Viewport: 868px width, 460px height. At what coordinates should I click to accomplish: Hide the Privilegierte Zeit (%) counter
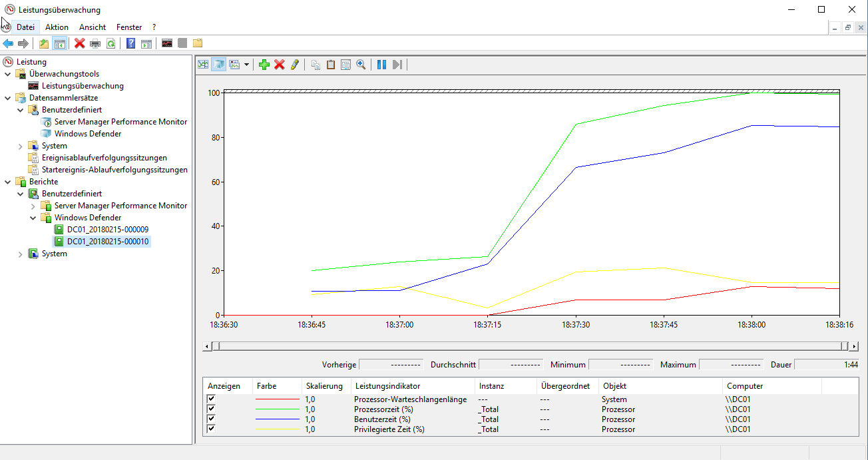(x=212, y=429)
